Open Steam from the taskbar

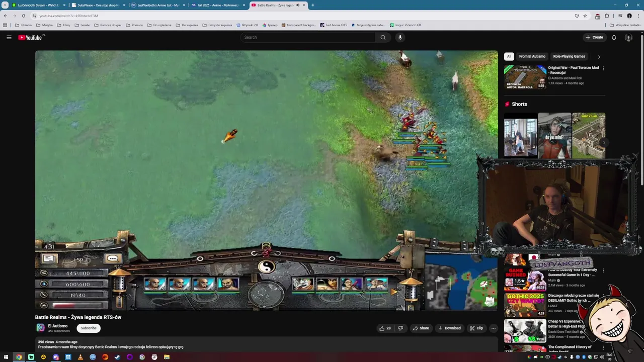click(x=117, y=357)
